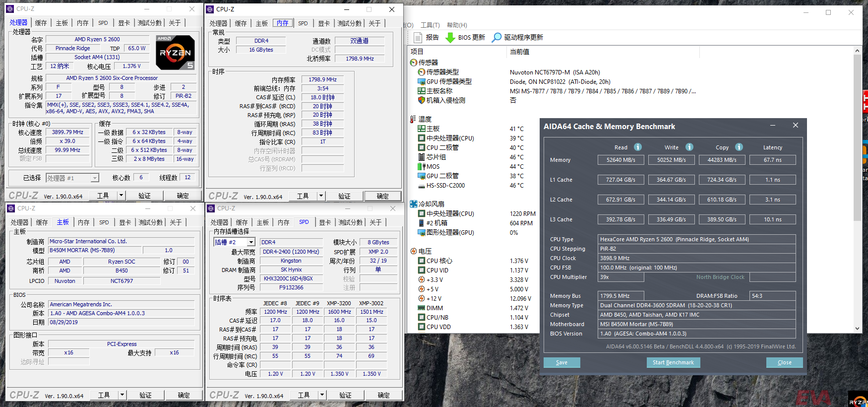Click the Read info icon in AIDA64 benchmark
Image resolution: width=868 pixels, height=407 pixels.
638,147
